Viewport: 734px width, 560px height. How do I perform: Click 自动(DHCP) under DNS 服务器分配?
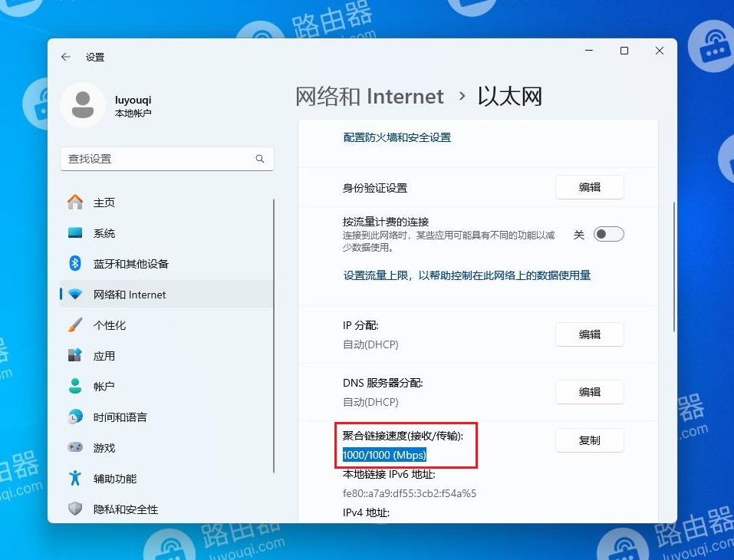point(370,402)
